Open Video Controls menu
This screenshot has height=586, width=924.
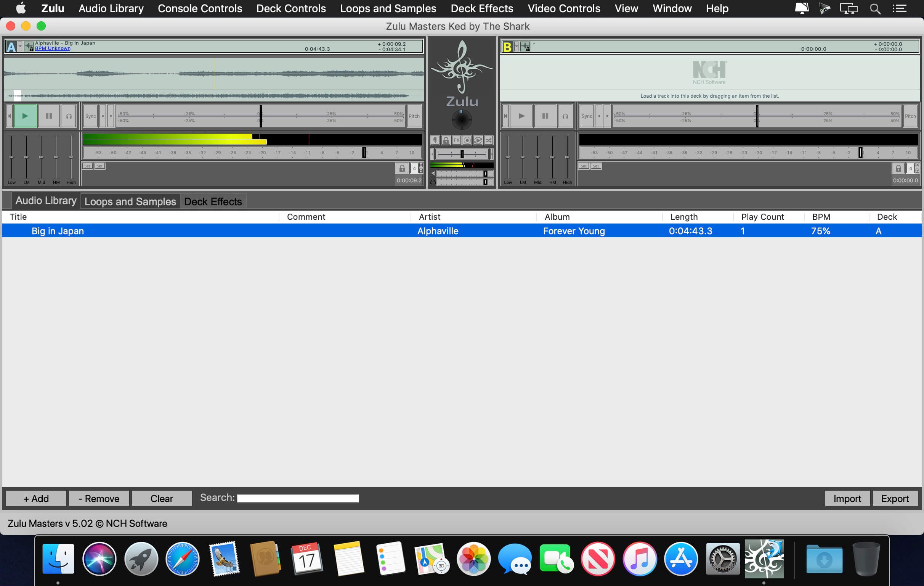pyautogui.click(x=564, y=8)
